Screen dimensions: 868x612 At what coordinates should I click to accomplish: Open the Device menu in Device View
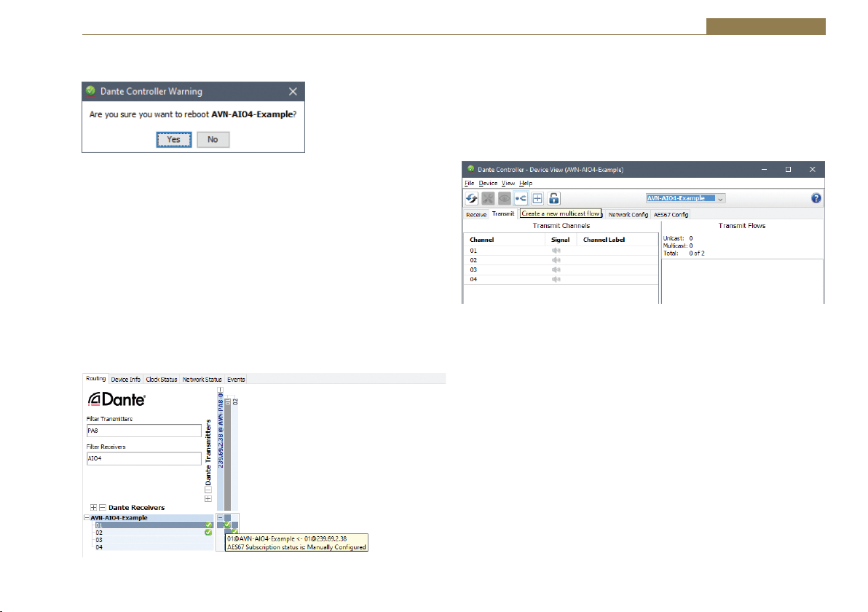click(488, 184)
